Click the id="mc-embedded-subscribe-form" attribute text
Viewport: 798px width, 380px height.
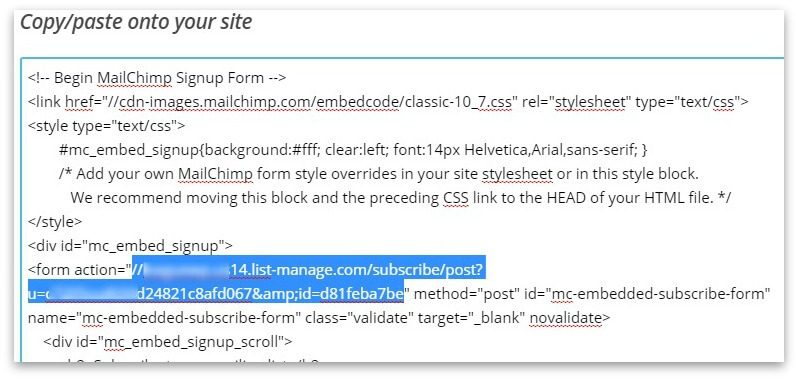(x=646, y=294)
